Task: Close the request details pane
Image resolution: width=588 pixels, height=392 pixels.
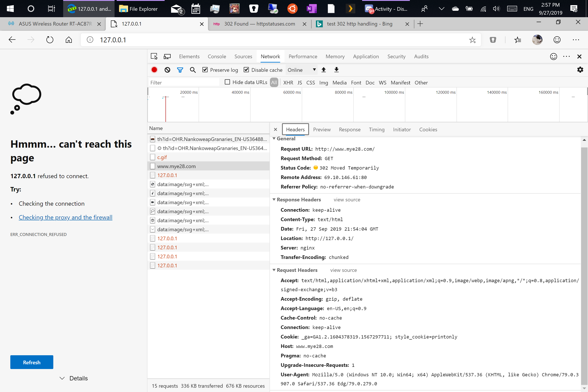Action: 276,130
